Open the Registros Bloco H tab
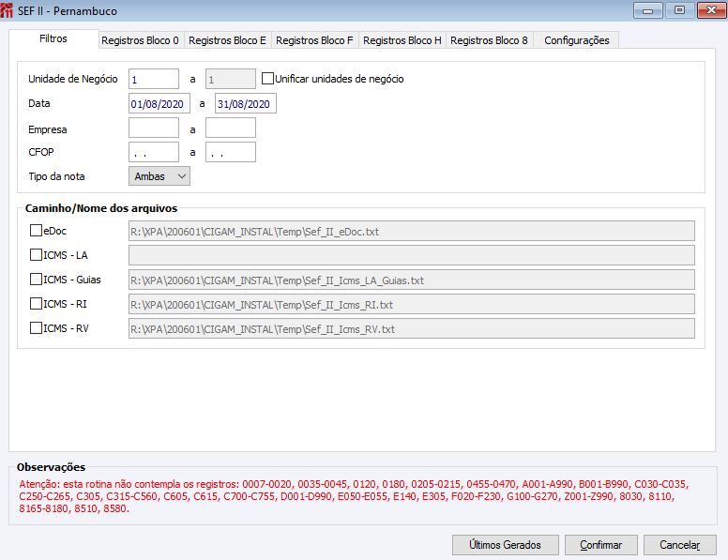The width and height of the screenshot is (728, 560). (402, 40)
